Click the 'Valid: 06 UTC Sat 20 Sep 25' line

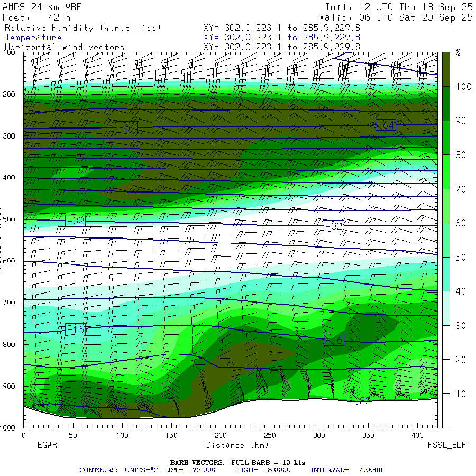tap(397, 17)
